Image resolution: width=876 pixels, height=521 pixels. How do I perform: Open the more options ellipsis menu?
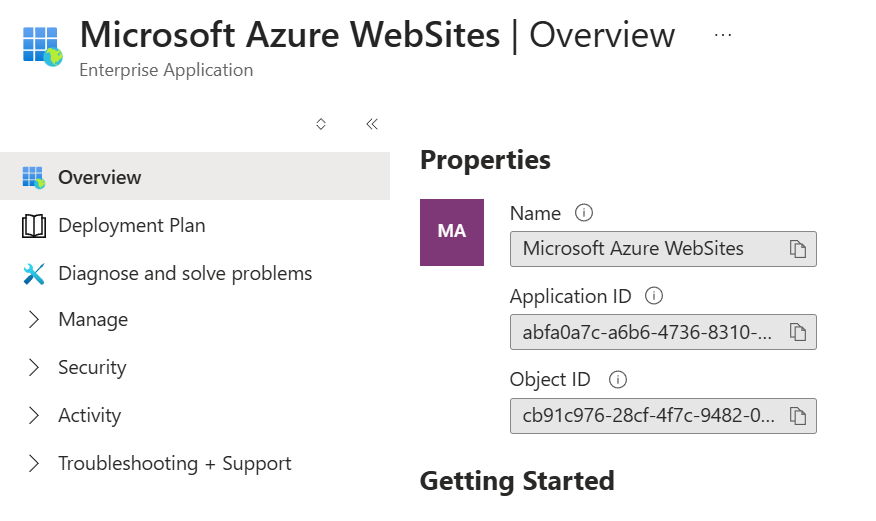[723, 35]
